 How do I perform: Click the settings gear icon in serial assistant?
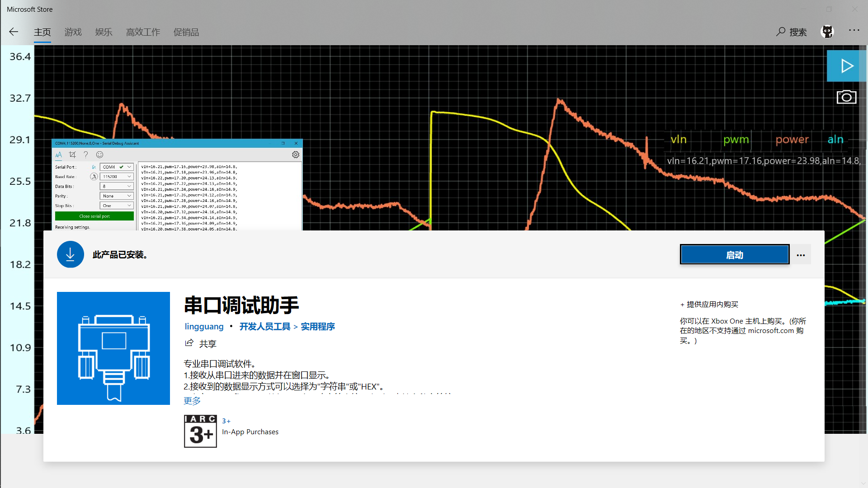pos(295,155)
